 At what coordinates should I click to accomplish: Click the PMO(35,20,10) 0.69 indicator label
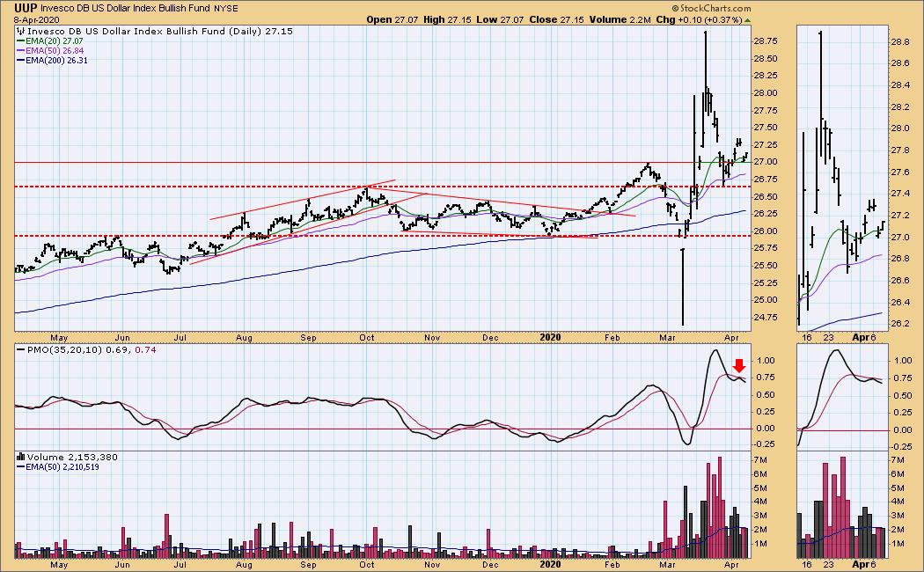[78, 350]
